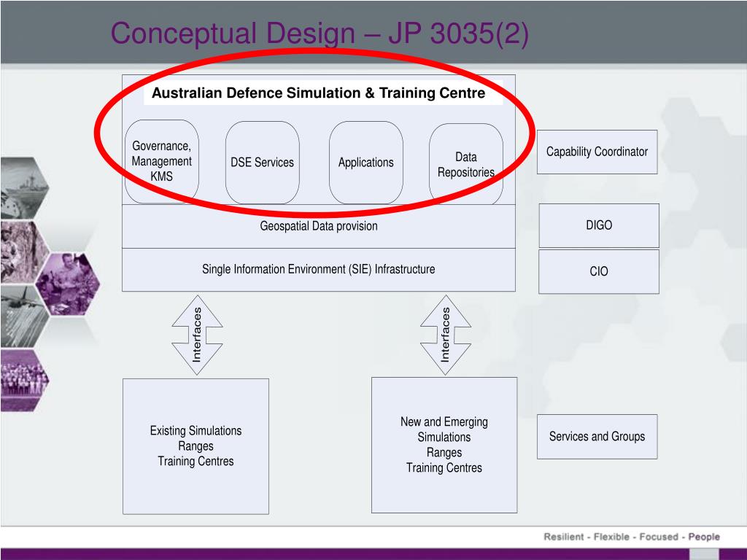Click the Interfaces arrow above Existing Simulations

coord(197,335)
